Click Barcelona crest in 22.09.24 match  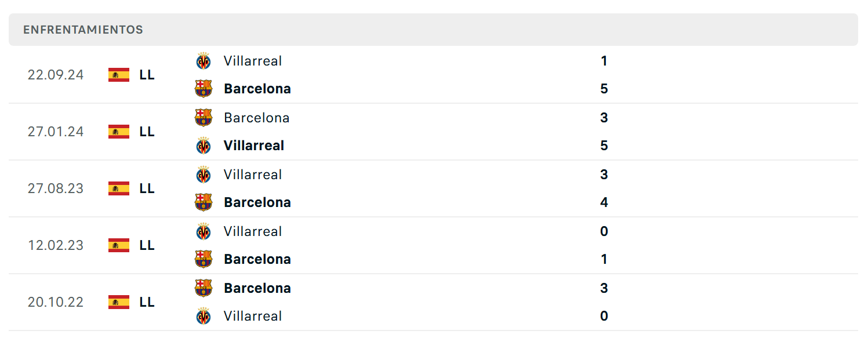click(x=204, y=89)
